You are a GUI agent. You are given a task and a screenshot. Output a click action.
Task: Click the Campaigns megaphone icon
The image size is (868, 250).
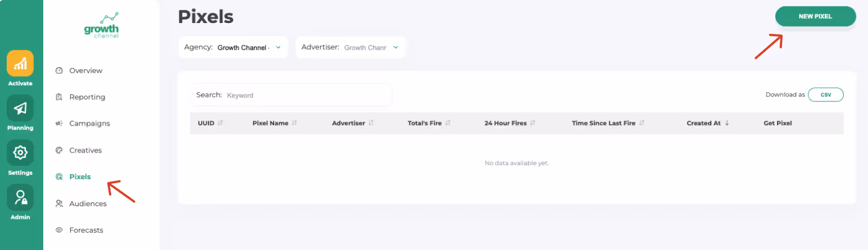[59, 123]
